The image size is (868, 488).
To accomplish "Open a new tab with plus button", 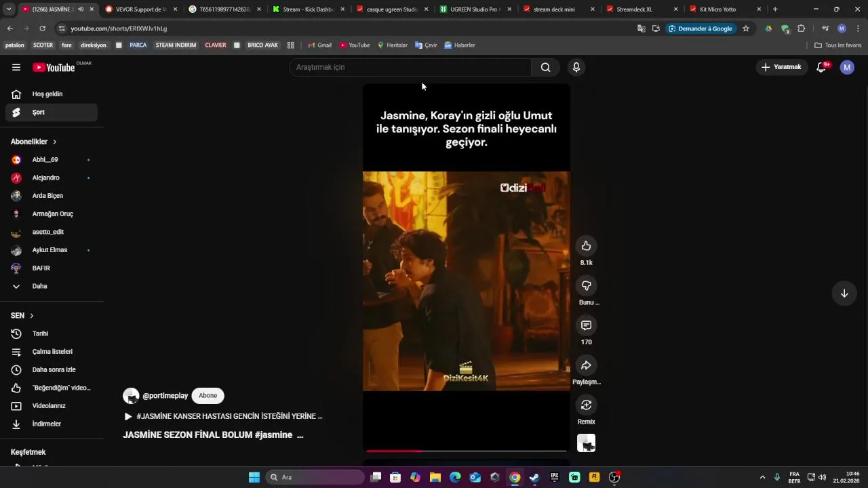I will point(775,9).
